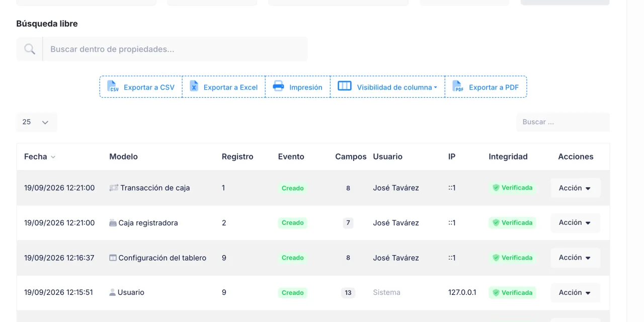Click the shield icon in the Usuario row
This screenshot has height=322, width=644.
tap(496, 292)
